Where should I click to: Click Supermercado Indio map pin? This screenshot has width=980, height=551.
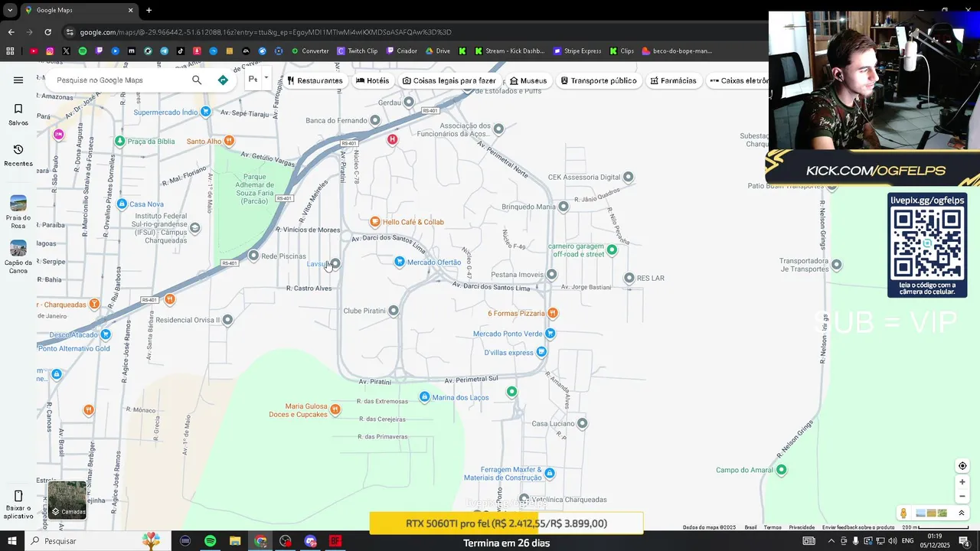[205, 112]
